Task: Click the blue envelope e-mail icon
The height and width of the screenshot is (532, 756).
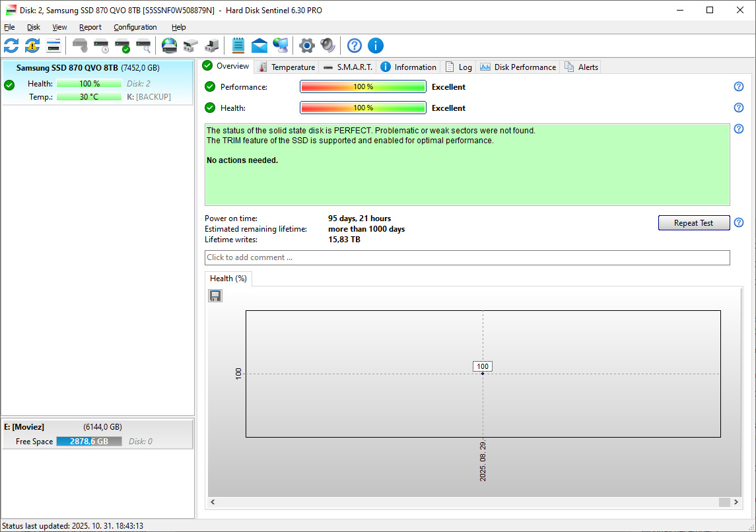Action: 259,46
